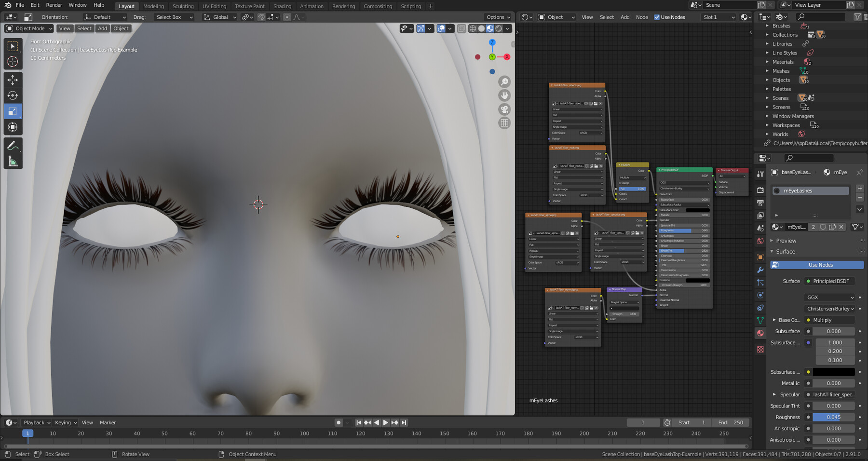Screen dimensions: 868x461
Task: Toggle the Use Nodes checkbox in shader editor
Action: tap(657, 17)
